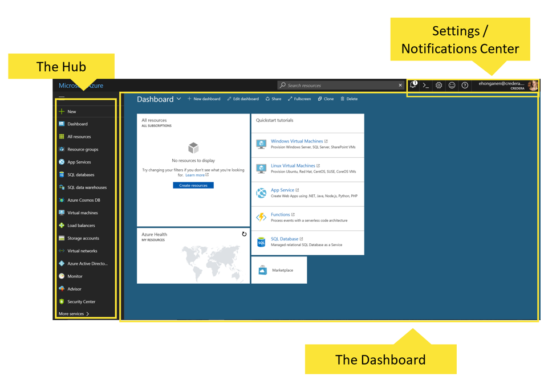Open the help question mark icon
This screenshot has width=556, height=392.
click(465, 85)
